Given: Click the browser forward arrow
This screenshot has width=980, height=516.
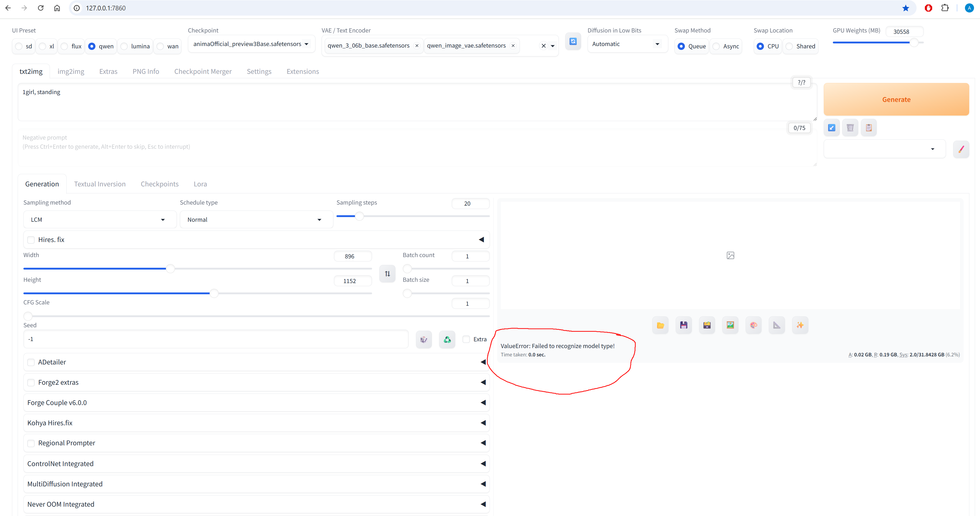Looking at the screenshot, I should (x=24, y=8).
